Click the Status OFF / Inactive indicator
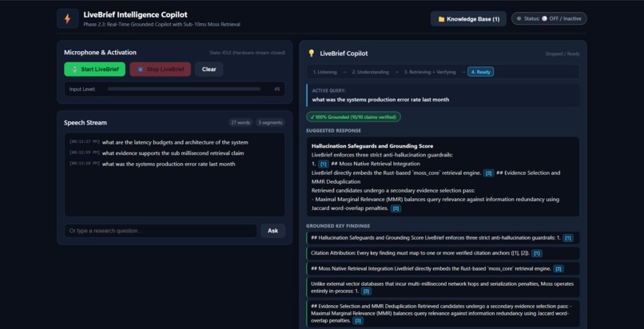Viewport: 644px width, 329px height. click(x=549, y=18)
